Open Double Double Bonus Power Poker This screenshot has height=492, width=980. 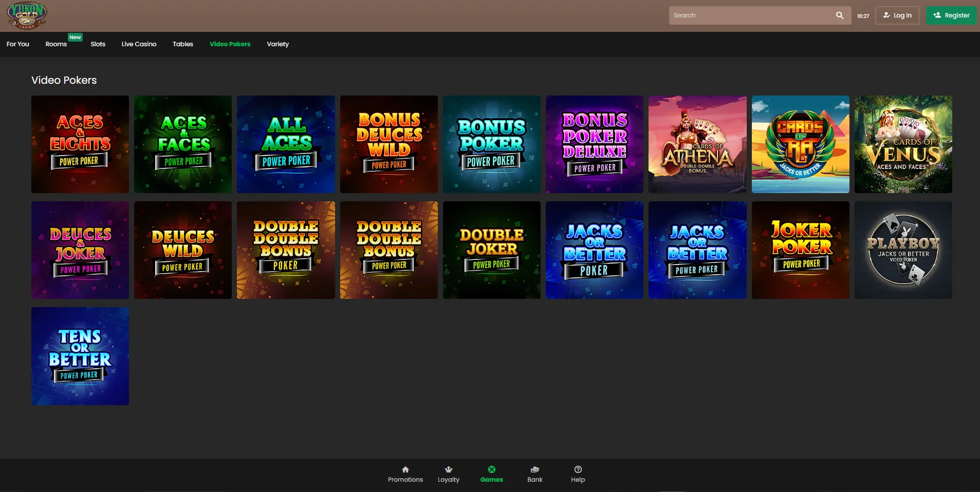click(389, 250)
